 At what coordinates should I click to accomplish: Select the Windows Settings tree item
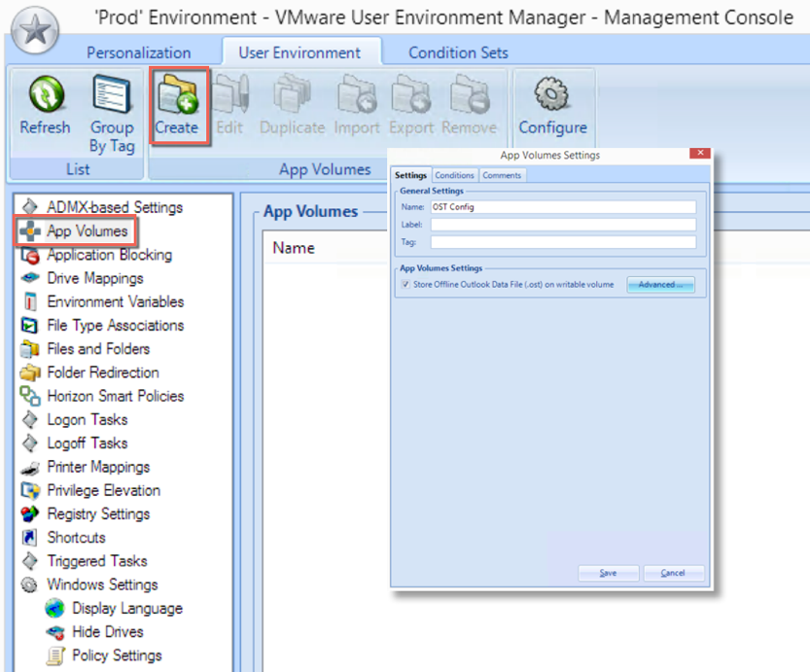102,584
